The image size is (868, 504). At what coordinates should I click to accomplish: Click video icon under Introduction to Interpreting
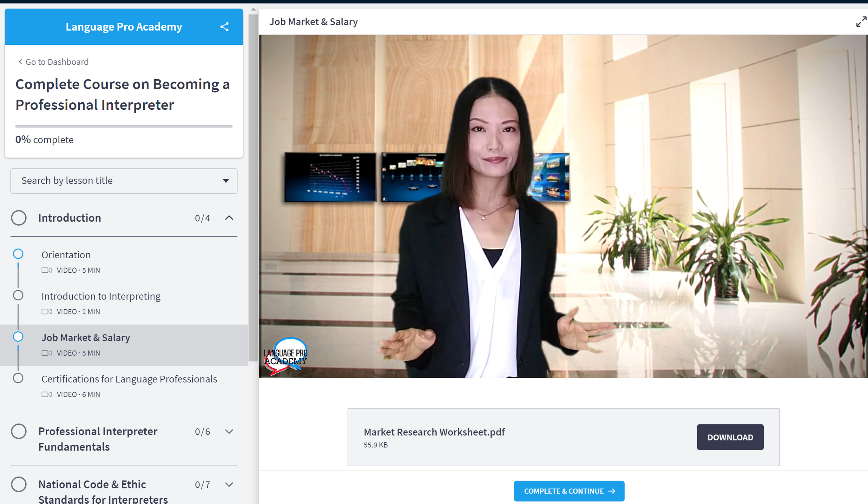(47, 312)
